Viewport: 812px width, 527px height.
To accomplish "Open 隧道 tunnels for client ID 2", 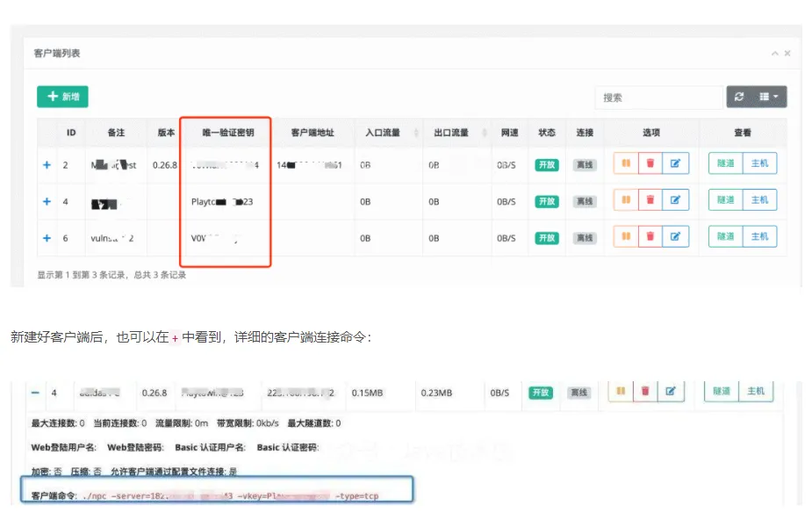I will [725, 163].
